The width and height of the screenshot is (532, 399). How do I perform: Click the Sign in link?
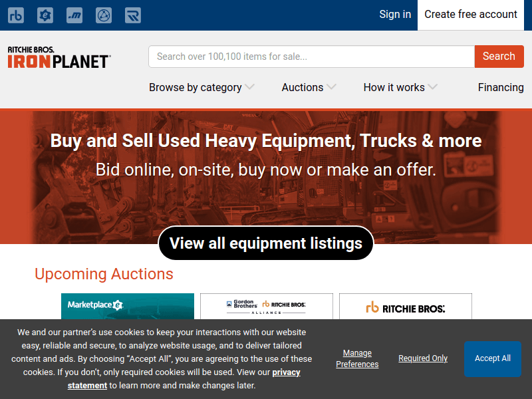tap(395, 15)
